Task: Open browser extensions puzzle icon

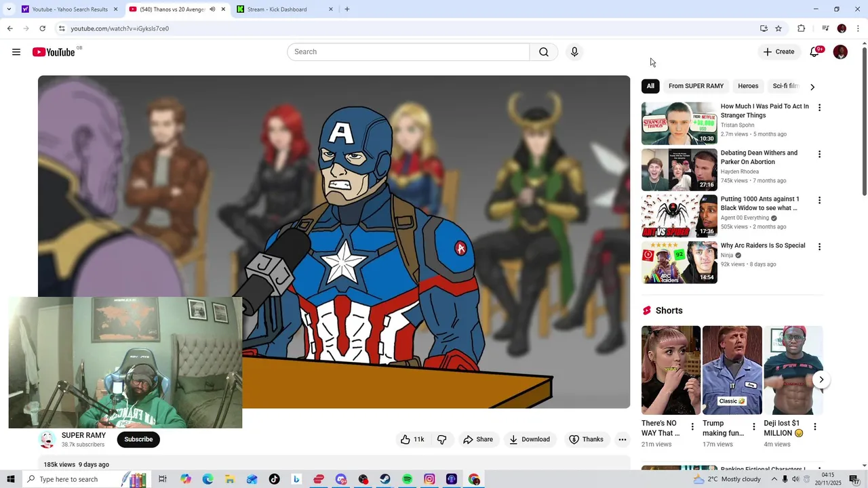Action: pos(801,28)
